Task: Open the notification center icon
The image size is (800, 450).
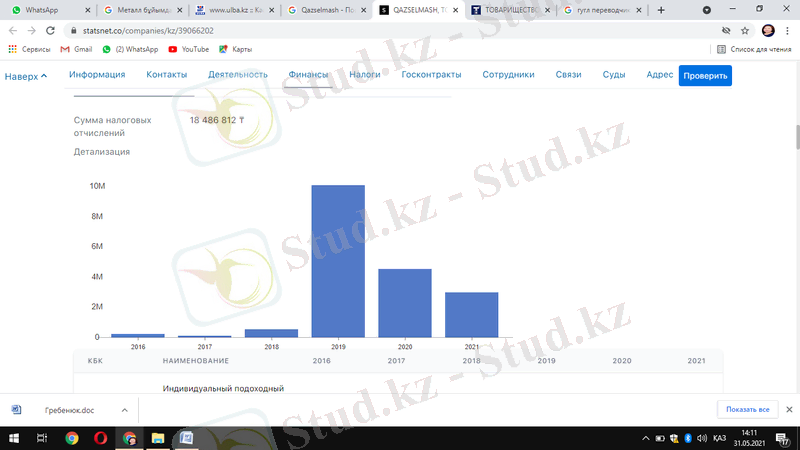Action: [x=783, y=438]
